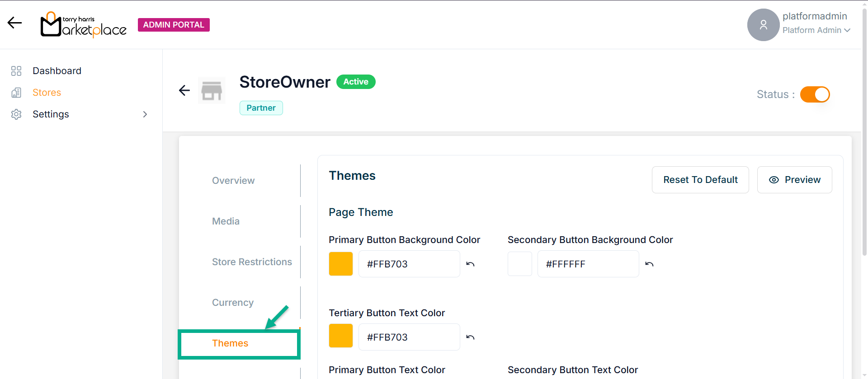Reset the Primary Button Background Color value
The image size is (868, 379).
(x=470, y=264)
